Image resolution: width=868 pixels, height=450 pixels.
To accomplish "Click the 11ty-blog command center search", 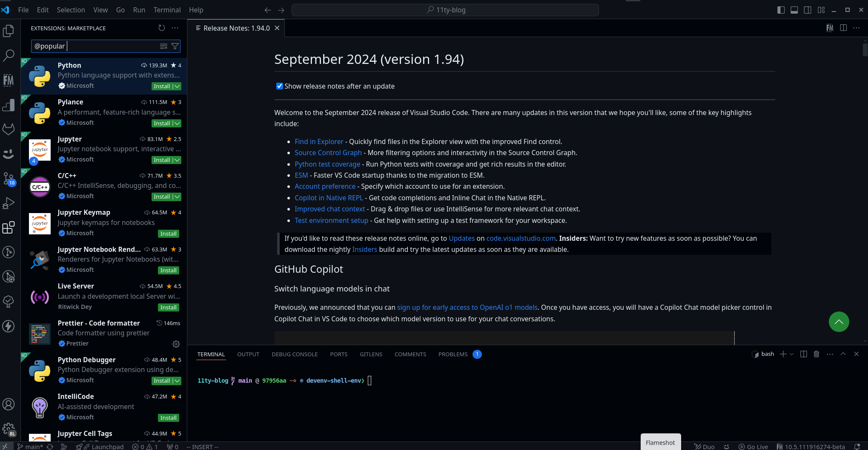I will click(445, 10).
